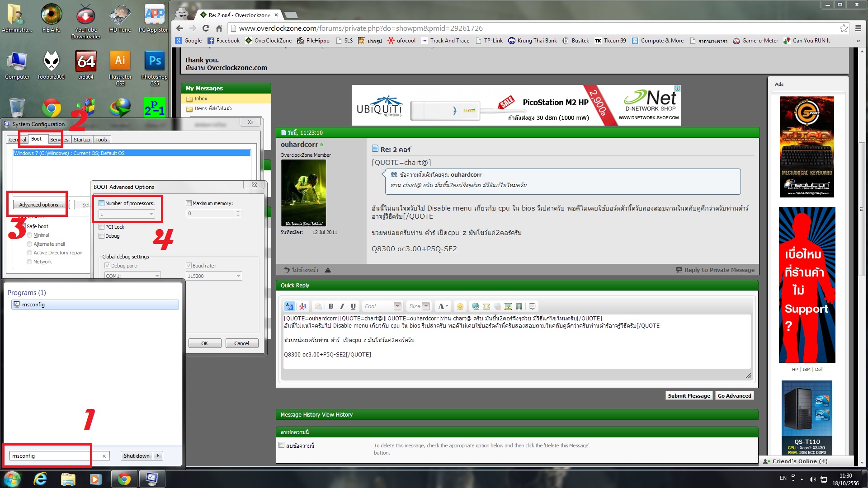
Task: Open the Tools tab in System Configuration
Action: click(x=101, y=140)
